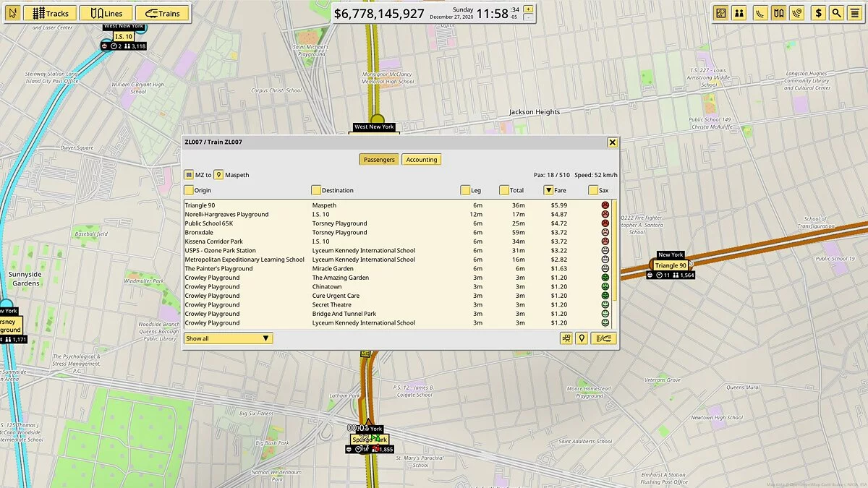The image size is (868, 488).
Task: Show the passengers two-person overlay icon
Action: [739, 13]
